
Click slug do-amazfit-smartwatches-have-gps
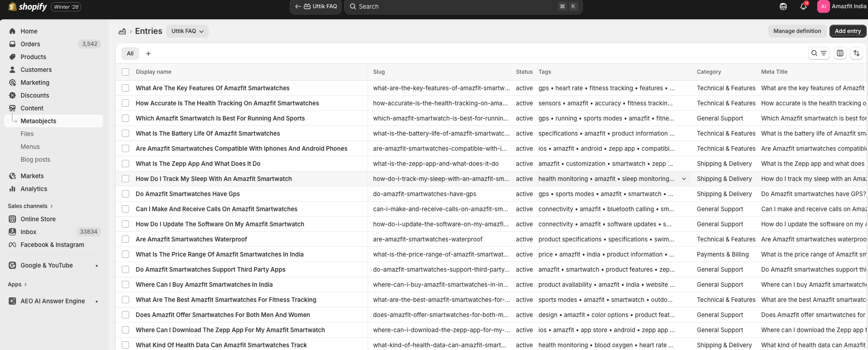(x=424, y=194)
